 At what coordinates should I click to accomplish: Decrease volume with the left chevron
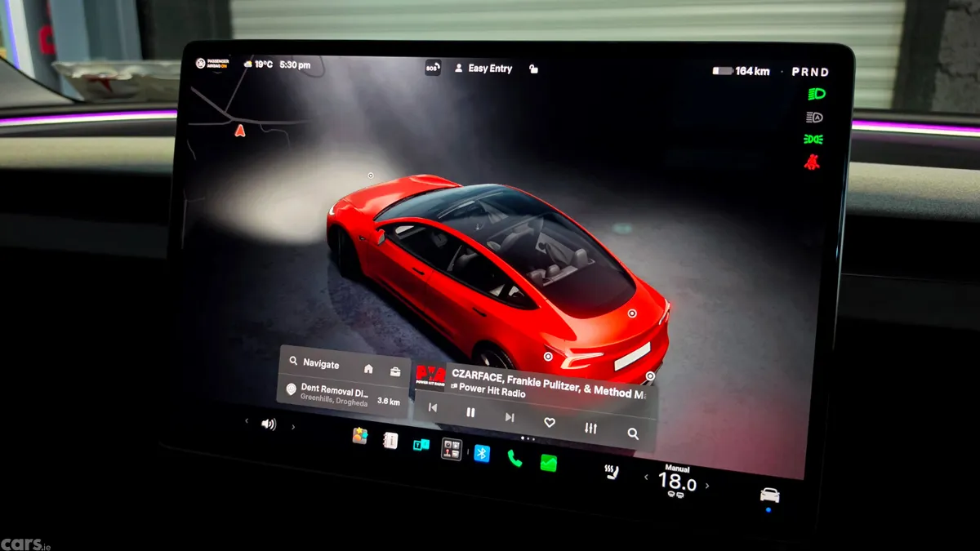[x=247, y=421]
